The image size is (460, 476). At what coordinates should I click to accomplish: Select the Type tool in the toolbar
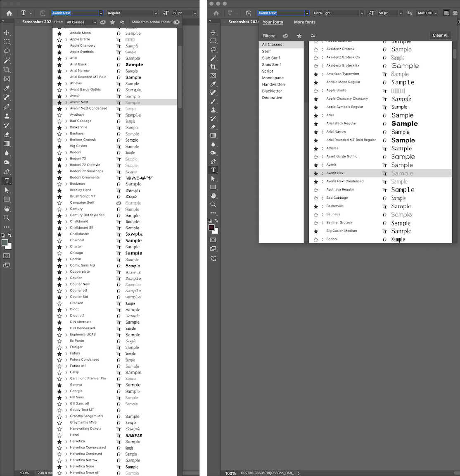7,181
